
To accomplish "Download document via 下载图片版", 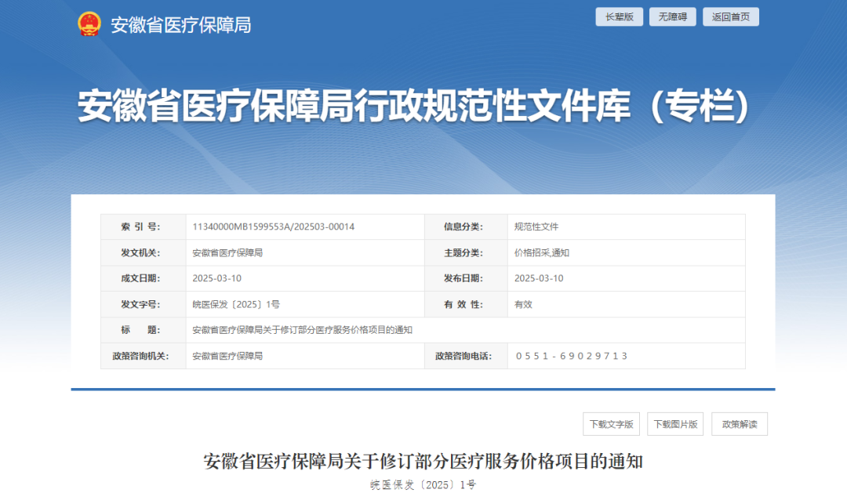I will click(x=675, y=424).
